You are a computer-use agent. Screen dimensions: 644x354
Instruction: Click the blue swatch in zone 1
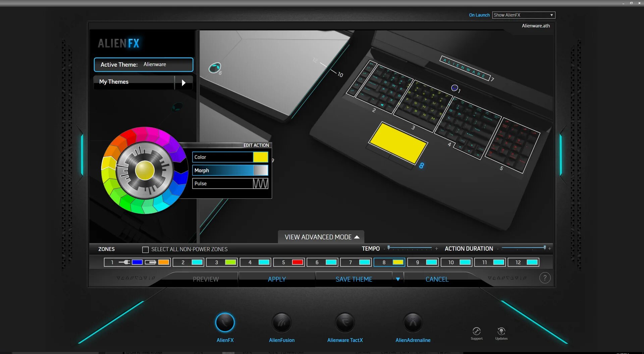point(137,262)
